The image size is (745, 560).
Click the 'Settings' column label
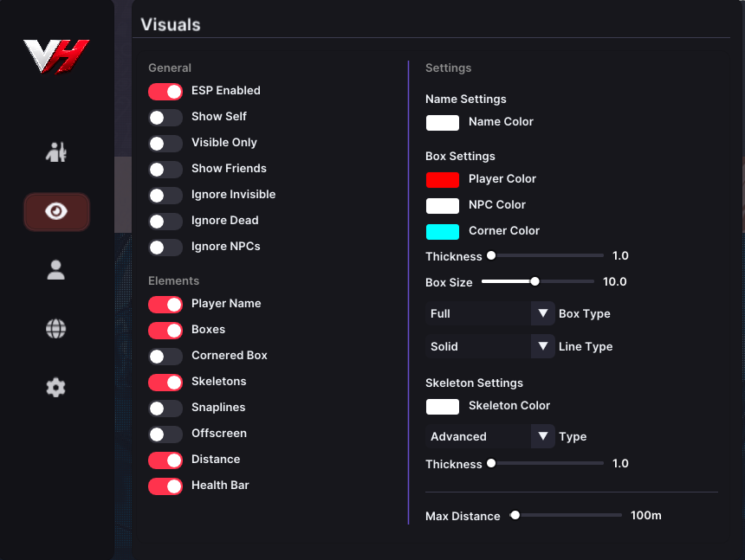click(448, 68)
